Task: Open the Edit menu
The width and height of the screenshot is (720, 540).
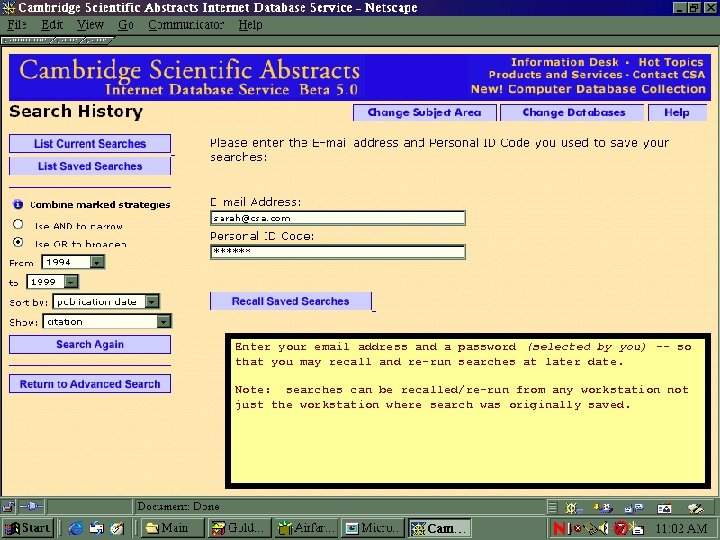Action: (52, 25)
